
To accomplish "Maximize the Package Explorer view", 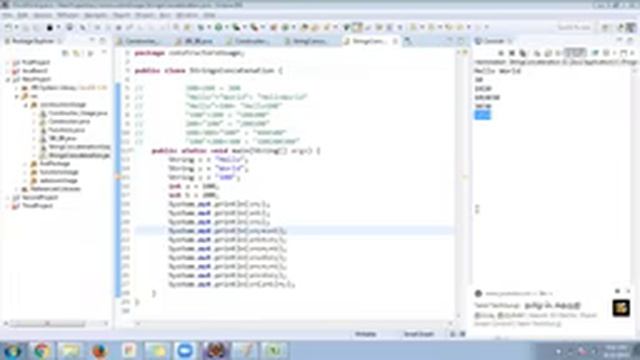I will pyautogui.click(x=102, y=41).
